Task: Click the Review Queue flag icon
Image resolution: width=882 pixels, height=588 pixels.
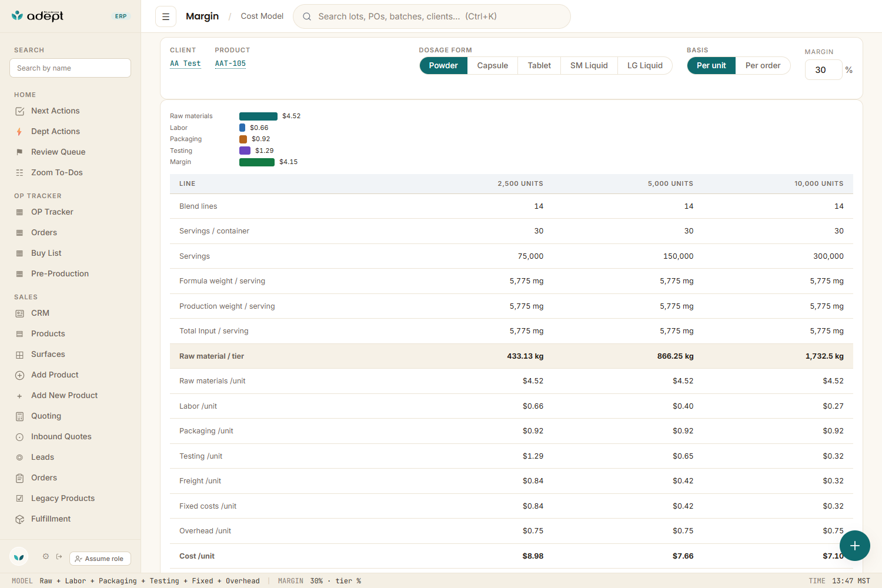Action: click(19, 152)
